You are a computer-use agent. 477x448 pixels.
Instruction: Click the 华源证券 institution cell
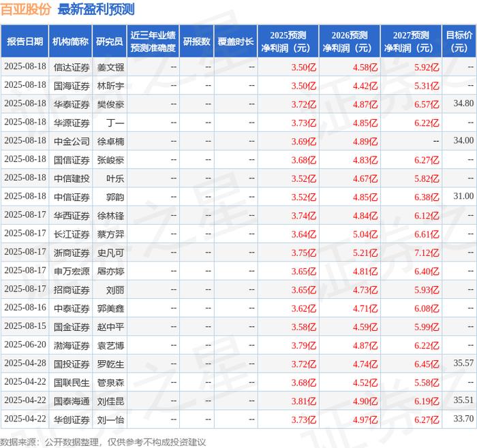72,123
